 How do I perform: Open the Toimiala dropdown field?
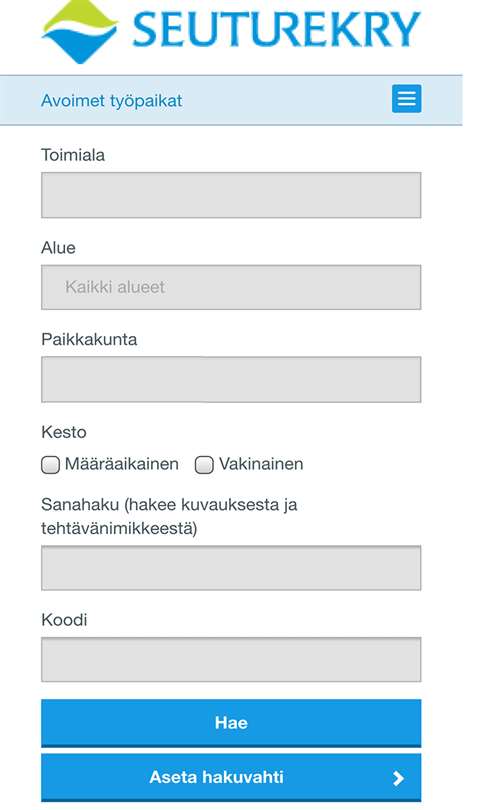pyautogui.click(x=231, y=195)
